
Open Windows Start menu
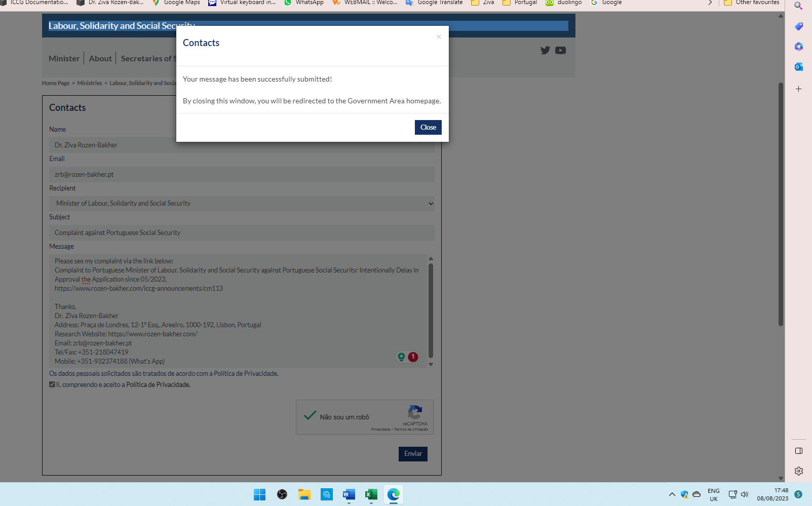click(x=260, y=494)
